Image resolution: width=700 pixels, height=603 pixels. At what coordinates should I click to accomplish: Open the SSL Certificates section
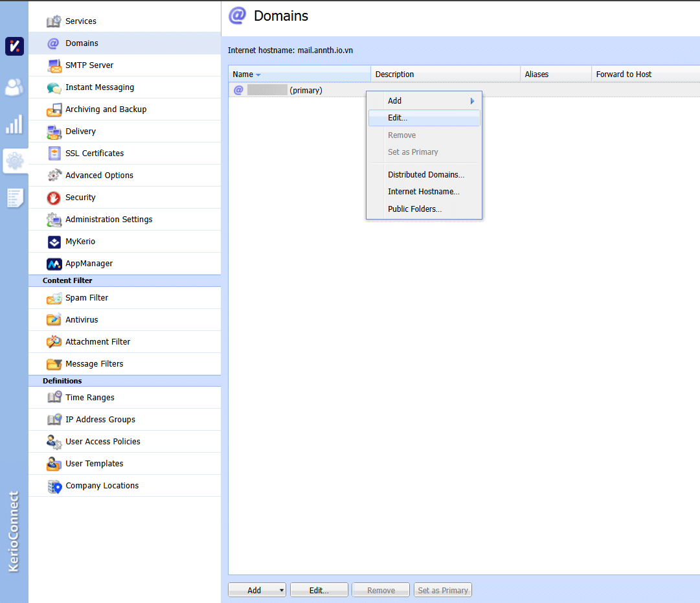coord(95,154)
